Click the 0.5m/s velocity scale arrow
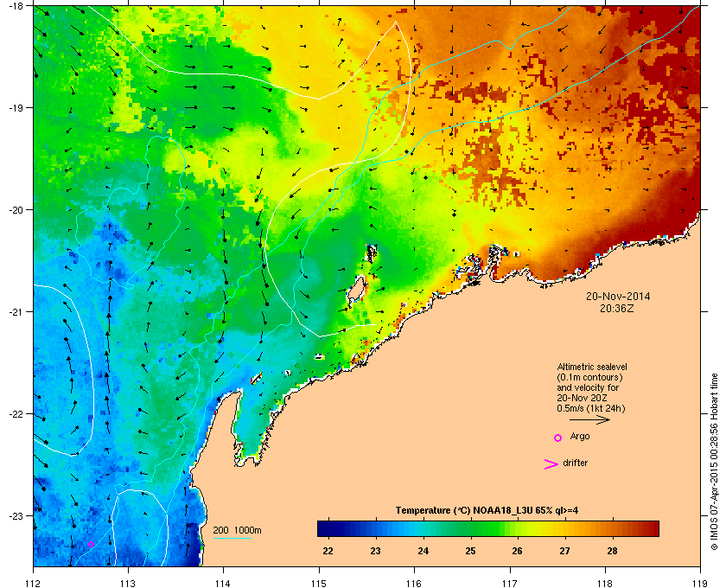The width and height of the screenshot is (726, 588). [589, 420]
